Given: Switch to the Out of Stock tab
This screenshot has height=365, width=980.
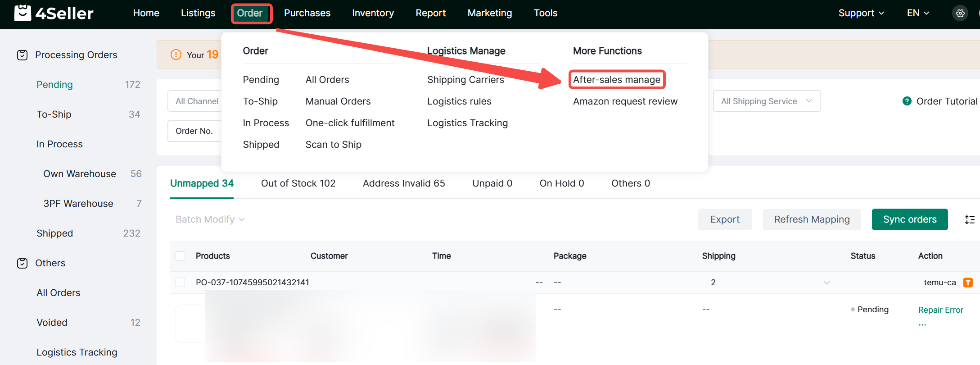Looking at the screenshot, I should point(298,183).
